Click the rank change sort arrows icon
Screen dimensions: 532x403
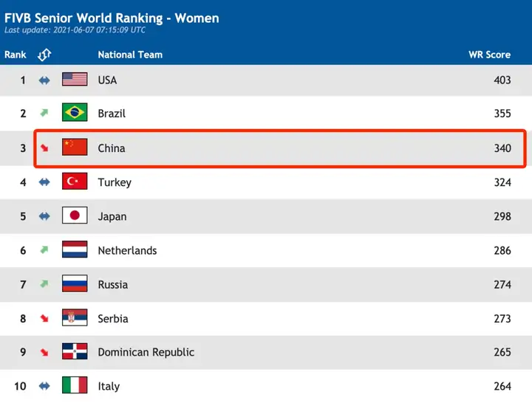click(x=44, y=55)
